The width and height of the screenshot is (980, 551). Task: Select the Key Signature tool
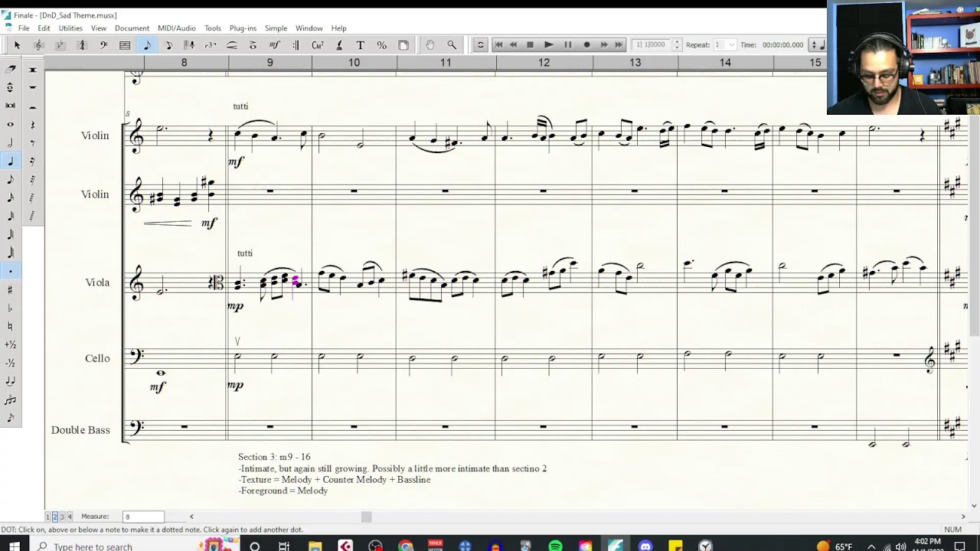click(x=60, y=45)
